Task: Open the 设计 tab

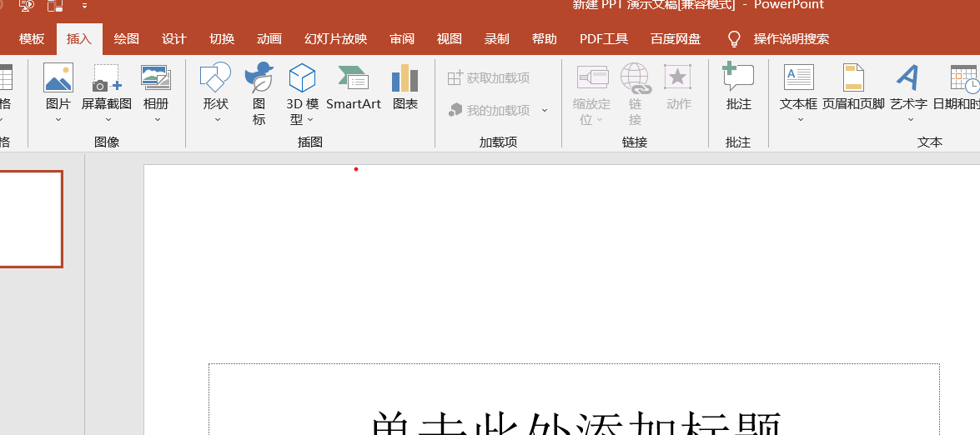Action: [173, 39]
